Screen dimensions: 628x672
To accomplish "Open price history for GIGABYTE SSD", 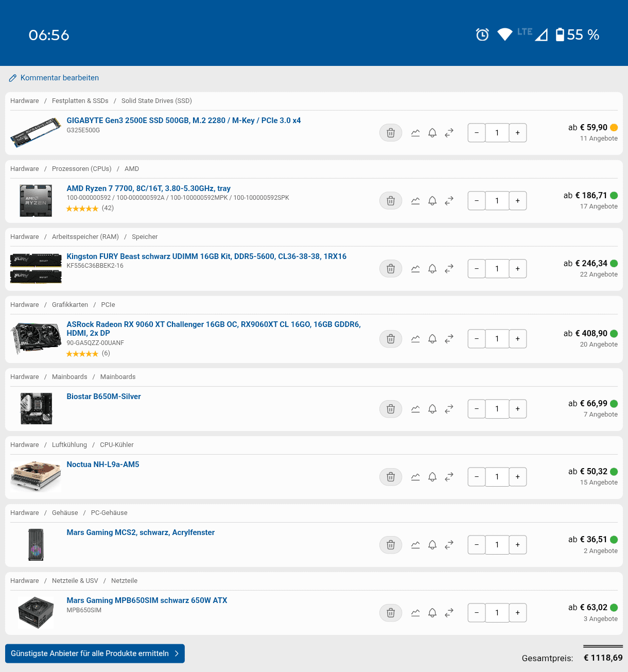I will tap(415, 133).
